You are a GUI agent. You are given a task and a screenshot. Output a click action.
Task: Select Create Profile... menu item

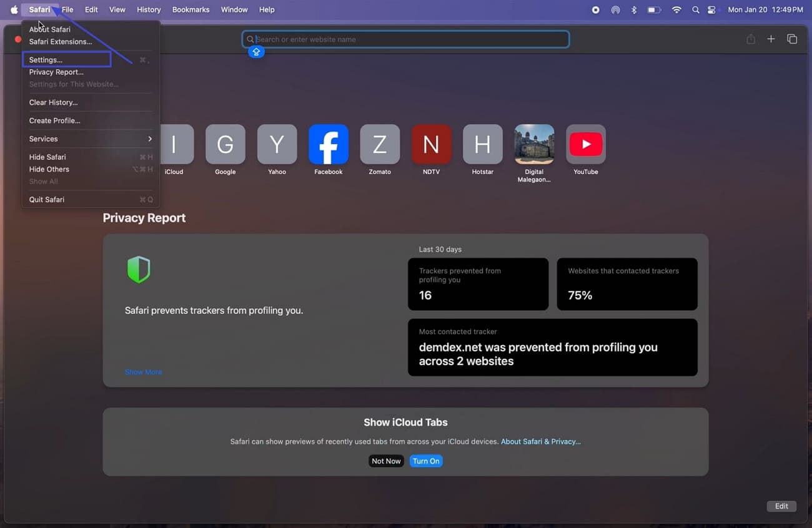(x=91, y=120)
